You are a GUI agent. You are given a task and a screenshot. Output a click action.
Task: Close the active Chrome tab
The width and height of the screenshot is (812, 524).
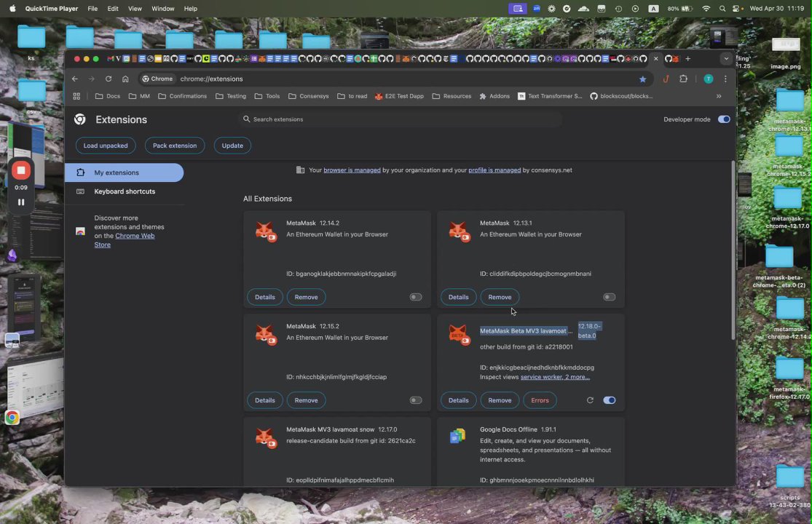655,59
